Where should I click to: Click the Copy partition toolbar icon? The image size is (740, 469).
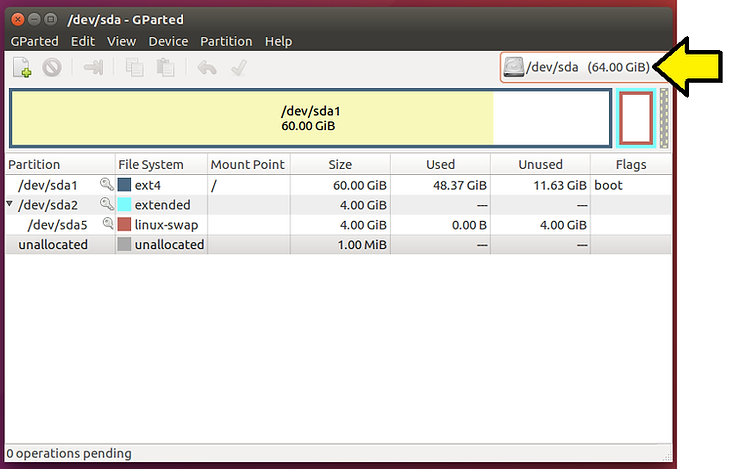(x=134, y=68)
